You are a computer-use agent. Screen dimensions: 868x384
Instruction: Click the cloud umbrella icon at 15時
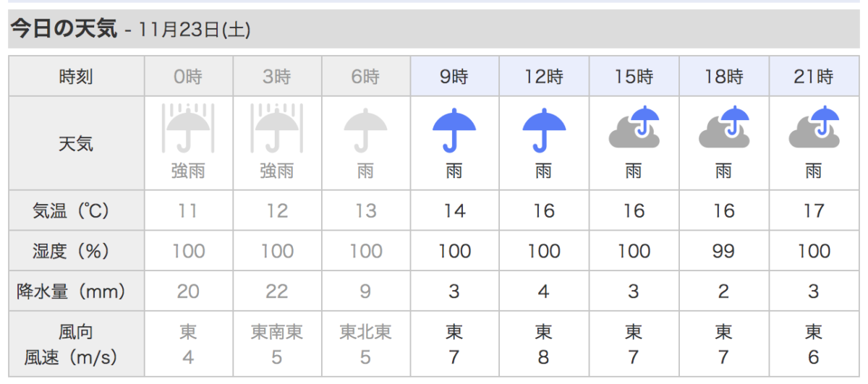pos(634,127)
